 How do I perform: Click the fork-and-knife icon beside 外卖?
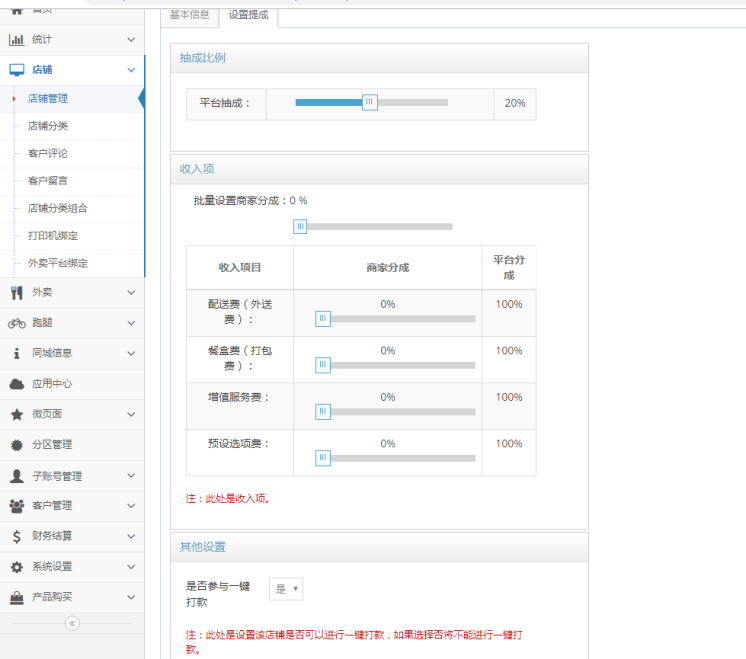[16, 293]
